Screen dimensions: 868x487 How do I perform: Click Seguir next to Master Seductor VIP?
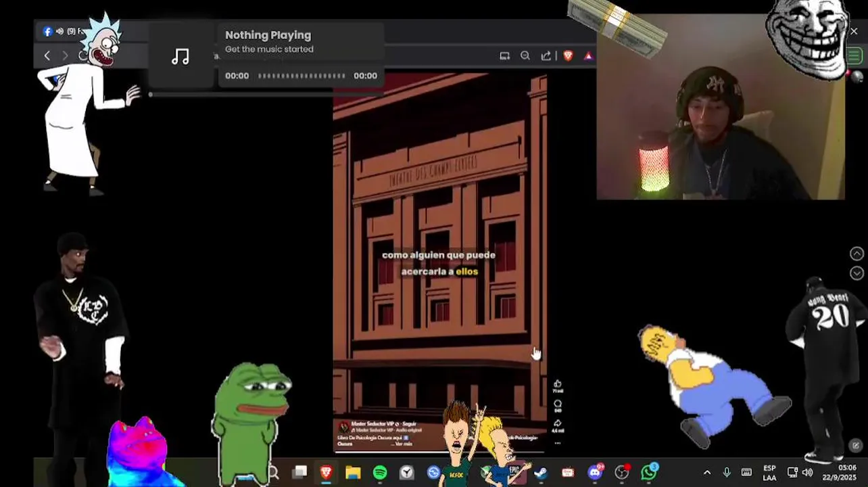pyautogui.click(x=408, y=424)
